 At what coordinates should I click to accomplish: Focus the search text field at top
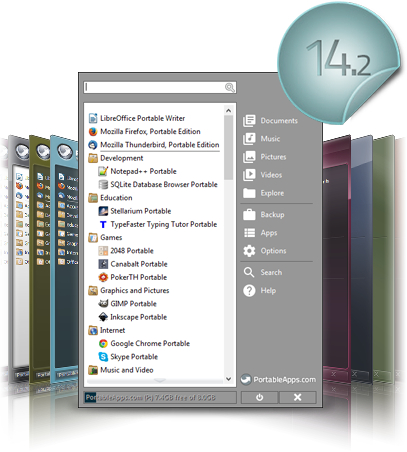pos(160,88)
